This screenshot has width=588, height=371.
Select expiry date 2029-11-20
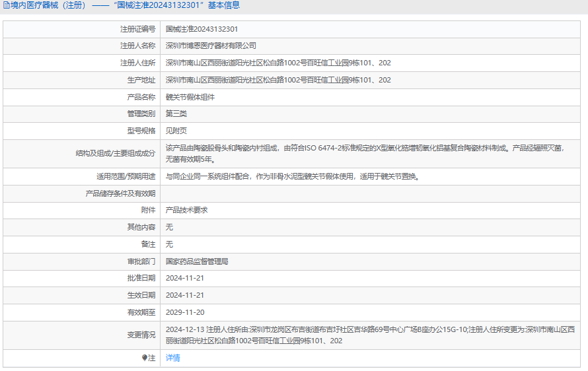185,312
